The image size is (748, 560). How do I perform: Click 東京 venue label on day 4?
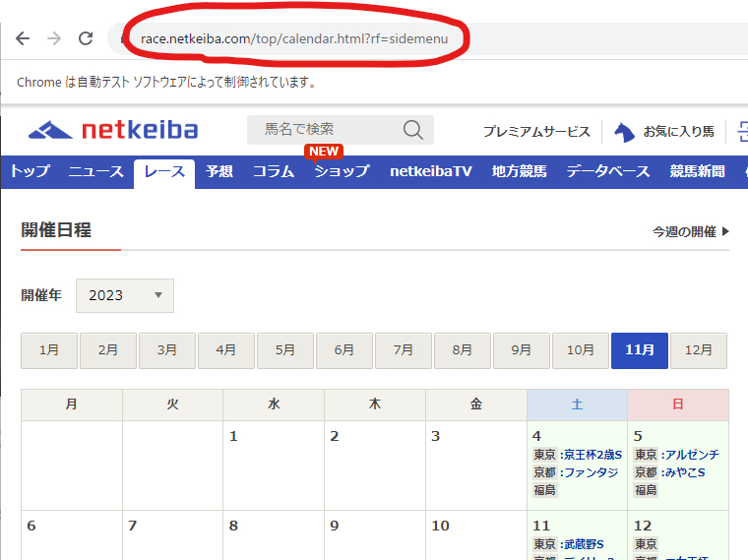[x=545, y=455]
